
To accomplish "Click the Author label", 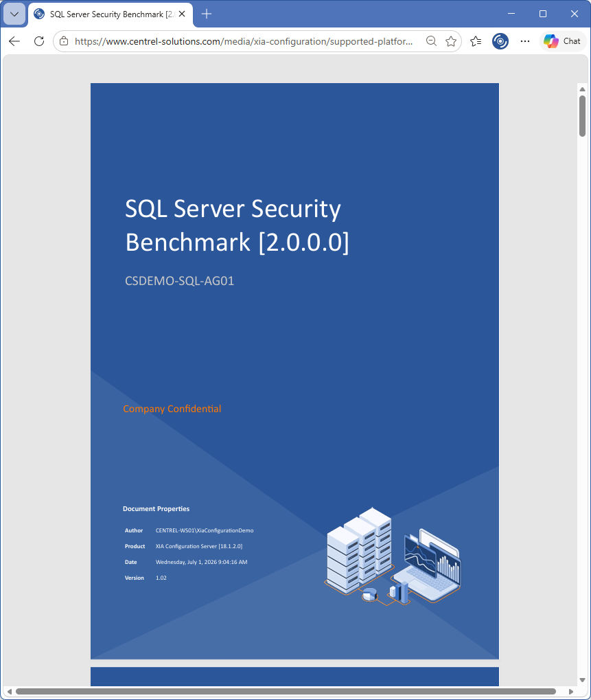I will click(x=134, y=530).
